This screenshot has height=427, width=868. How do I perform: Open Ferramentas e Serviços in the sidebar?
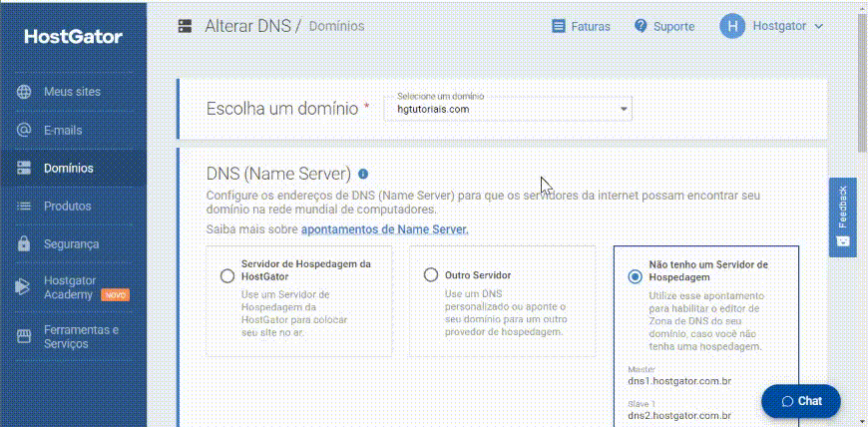(x=74, y=337)
